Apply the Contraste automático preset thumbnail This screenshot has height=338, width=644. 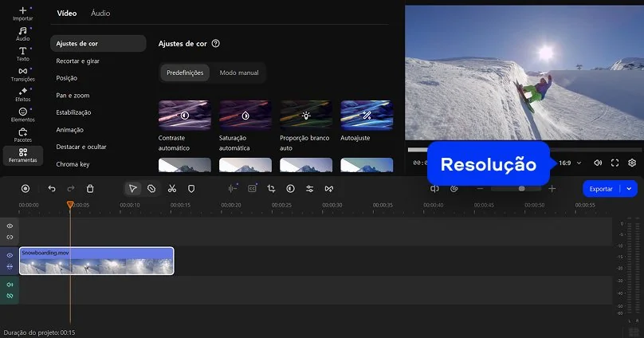(184, 115)
